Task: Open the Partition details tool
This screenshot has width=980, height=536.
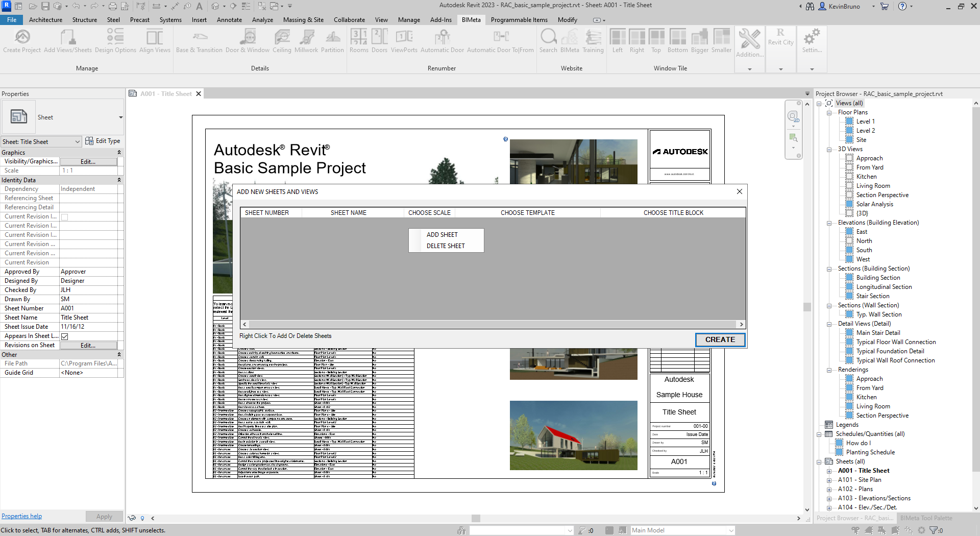Action: pos(332,41)
